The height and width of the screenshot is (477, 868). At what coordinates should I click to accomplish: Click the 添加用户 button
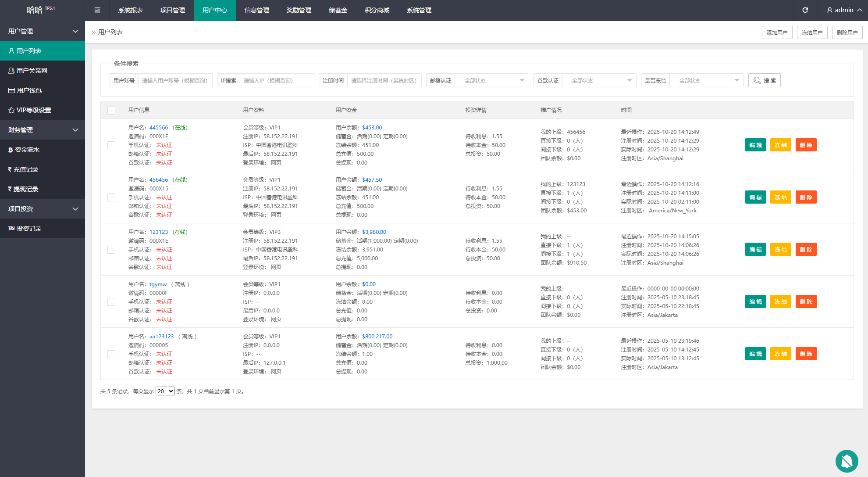coord(777,32)
